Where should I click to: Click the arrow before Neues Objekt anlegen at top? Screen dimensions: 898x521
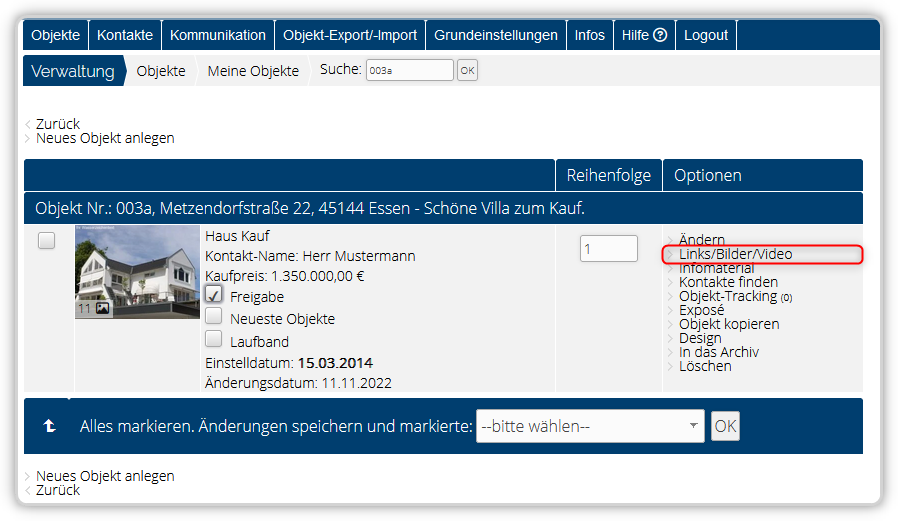click(28, 139)
